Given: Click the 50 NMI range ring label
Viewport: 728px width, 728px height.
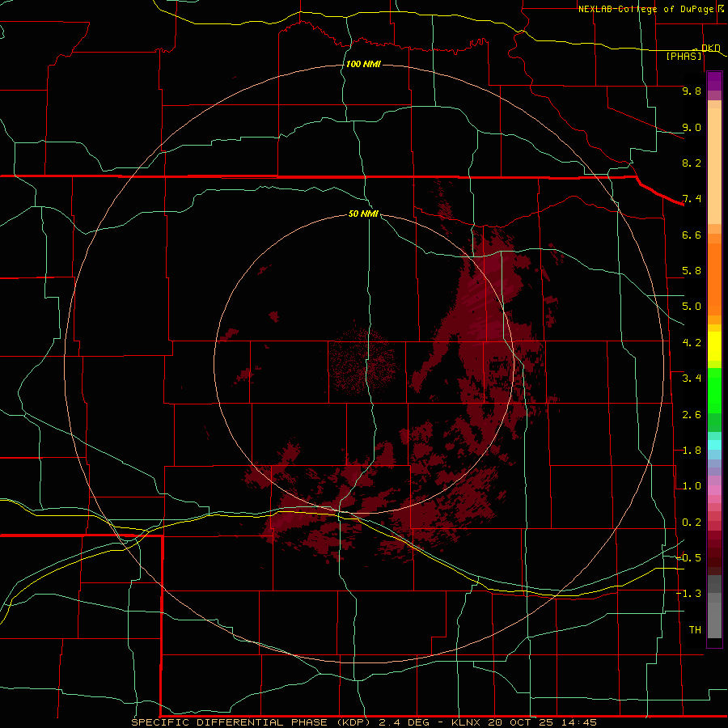Looking at the screenshot, I should pos(363,214).
